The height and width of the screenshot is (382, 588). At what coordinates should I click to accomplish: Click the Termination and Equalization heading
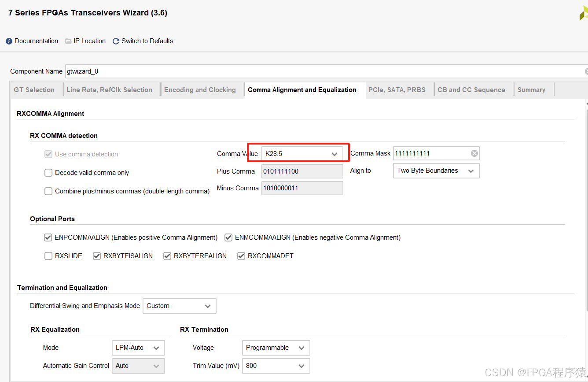62,288
